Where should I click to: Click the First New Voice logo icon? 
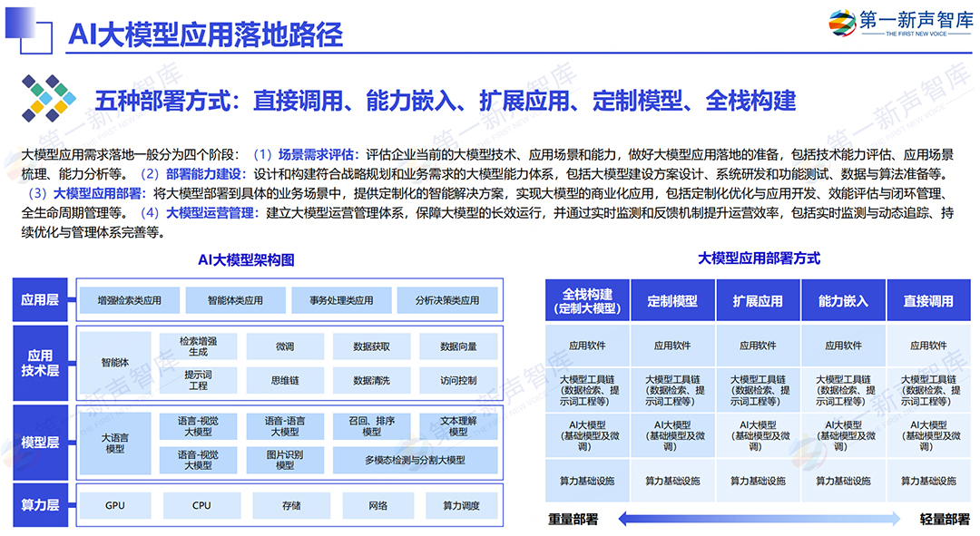841,23
